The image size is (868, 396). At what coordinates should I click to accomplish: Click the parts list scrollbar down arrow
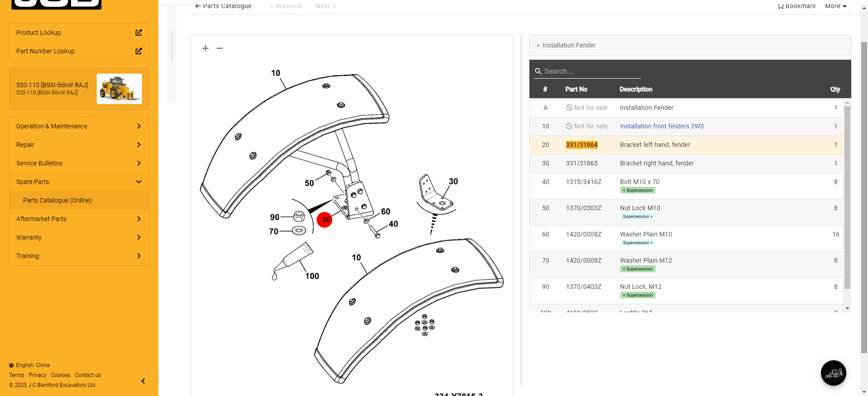(847, 308)
